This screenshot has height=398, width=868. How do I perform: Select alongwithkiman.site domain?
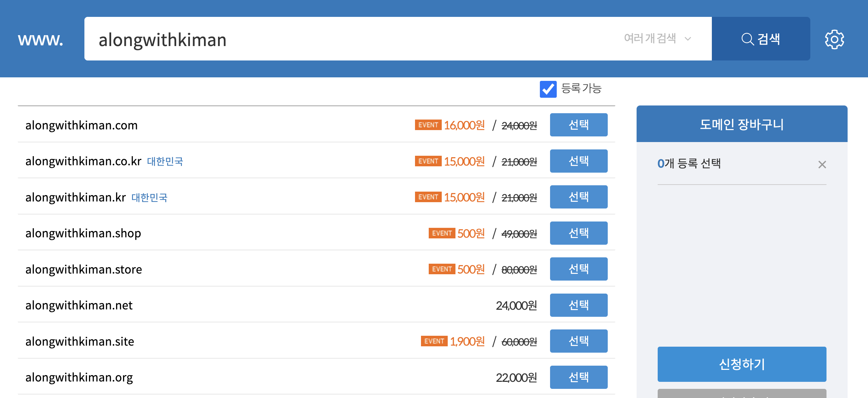(579, 341)
